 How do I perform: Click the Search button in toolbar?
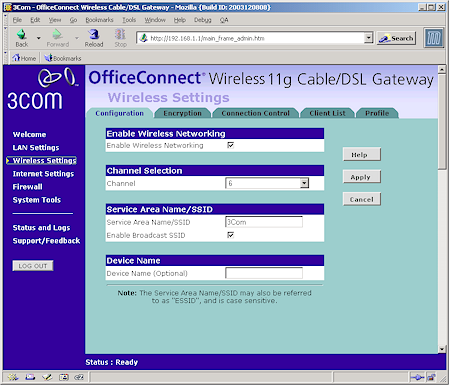point(396,38)
